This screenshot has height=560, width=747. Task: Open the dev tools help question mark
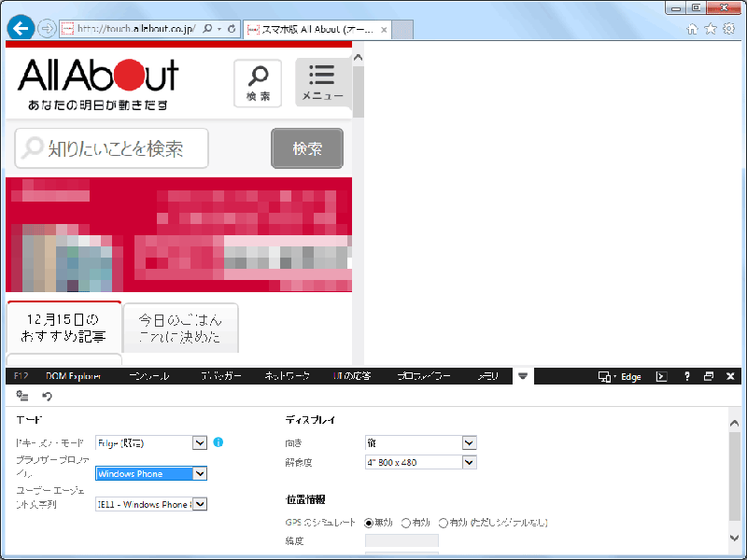click(686, 376)
